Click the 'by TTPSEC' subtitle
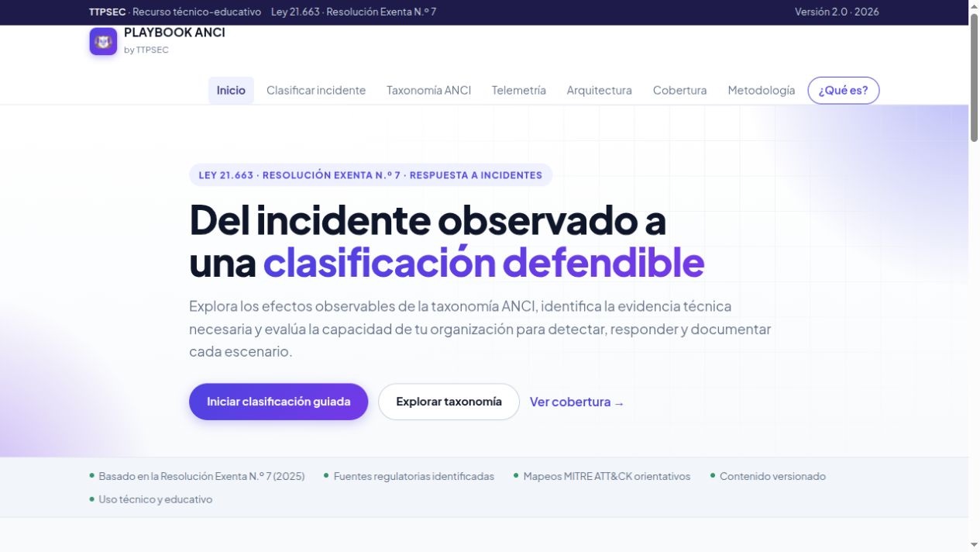This screenshot has width=980, height=552. 146,50
